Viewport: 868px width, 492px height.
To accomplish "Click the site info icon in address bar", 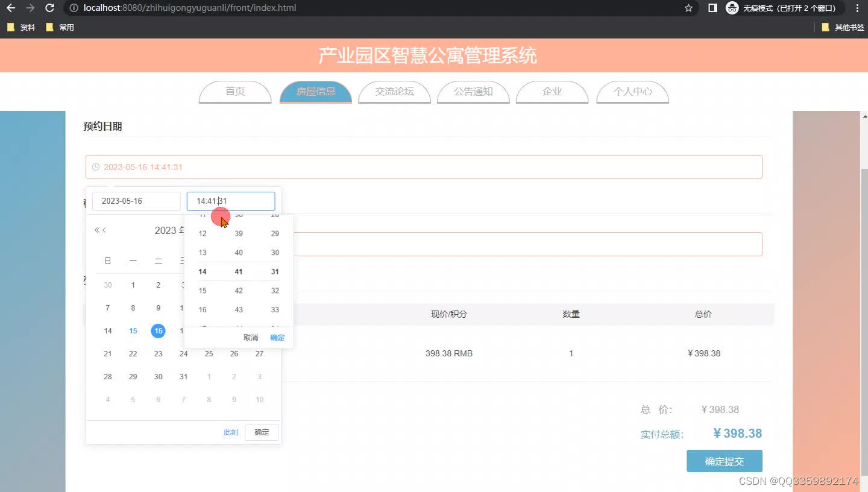I will [74, 8].
